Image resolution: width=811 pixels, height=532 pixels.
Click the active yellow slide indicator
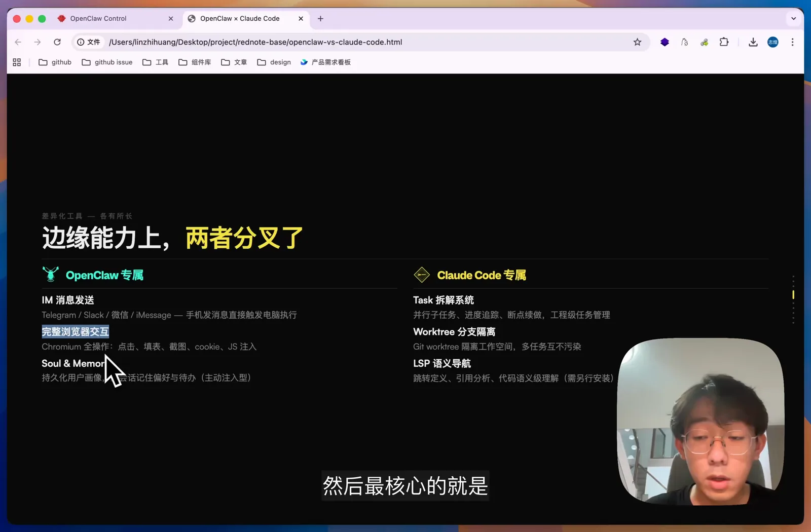point(793,295)
